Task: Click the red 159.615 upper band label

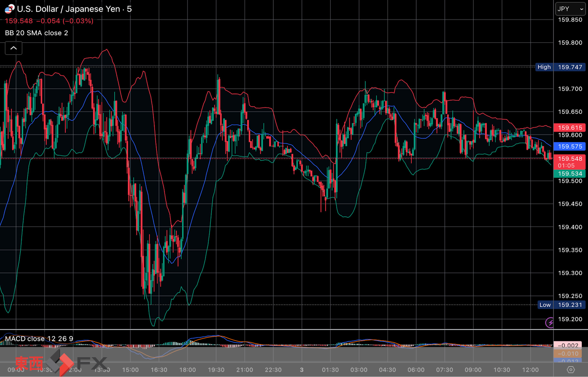Action: pyautogui.click(x=569, y=127)
